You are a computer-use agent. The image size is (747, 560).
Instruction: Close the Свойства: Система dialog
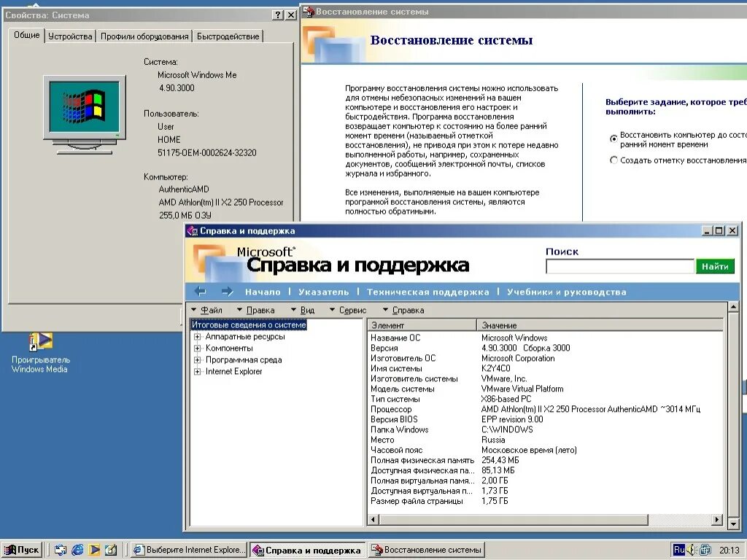290,15
